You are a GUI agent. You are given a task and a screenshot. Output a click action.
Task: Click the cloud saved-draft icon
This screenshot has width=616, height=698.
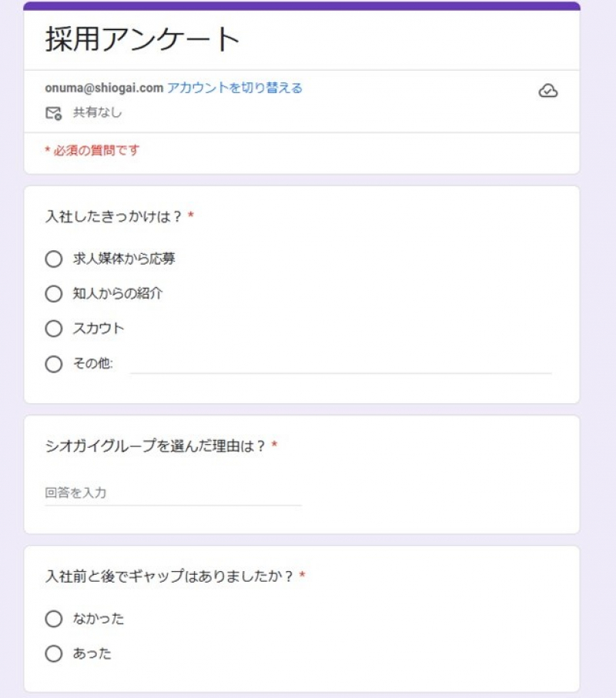(547, 90)
